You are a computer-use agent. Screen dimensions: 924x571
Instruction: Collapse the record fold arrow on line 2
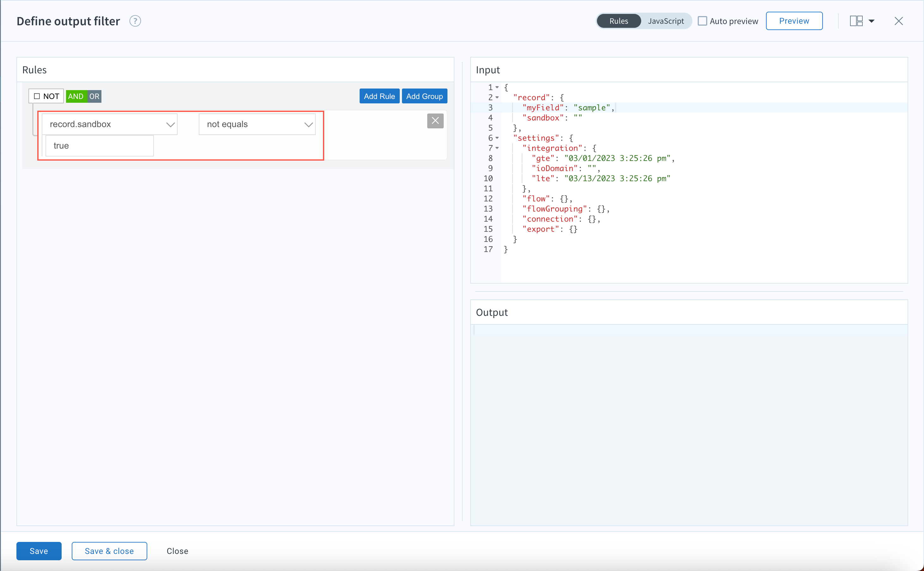[497, 97]
